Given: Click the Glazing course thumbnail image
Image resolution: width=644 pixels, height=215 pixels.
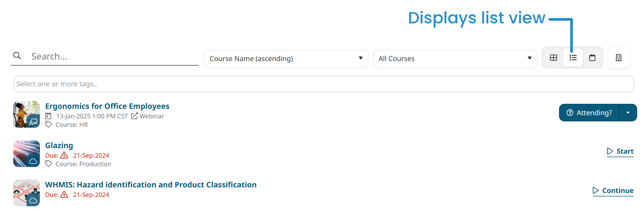Looking at the screenshot, I should [x=26, y=153].
